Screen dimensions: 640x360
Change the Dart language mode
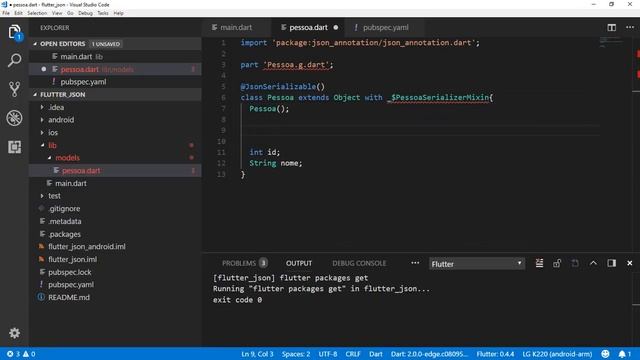pos(376,354)
